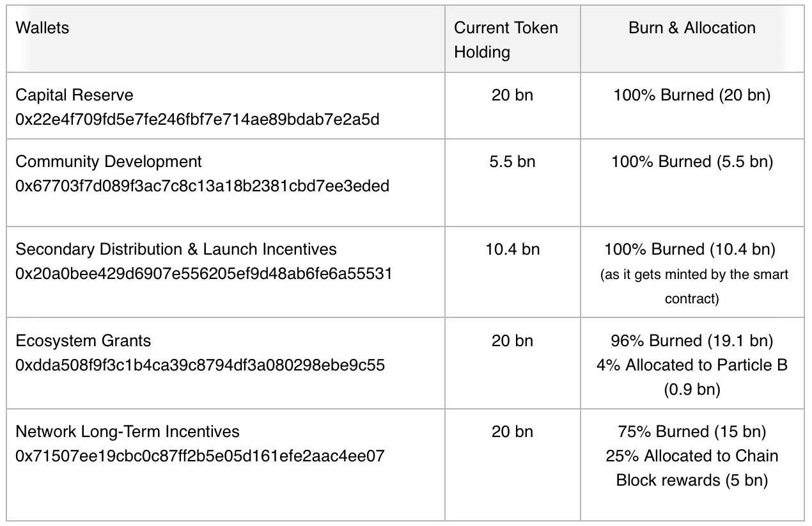812x526 pixels.
Task: Click the 5.5 bn token holding value
Action: (x=512, y=162)
